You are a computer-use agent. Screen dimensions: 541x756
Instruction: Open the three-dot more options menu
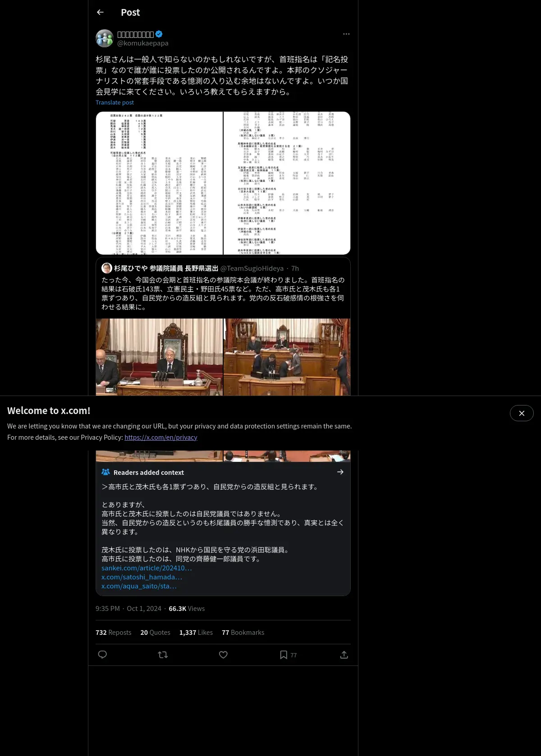346,34
